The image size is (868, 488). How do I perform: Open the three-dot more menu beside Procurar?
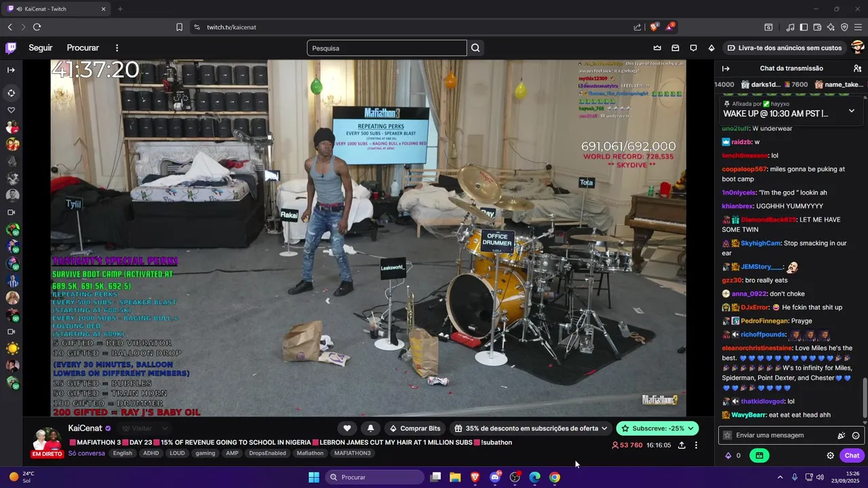click(117, 48)
